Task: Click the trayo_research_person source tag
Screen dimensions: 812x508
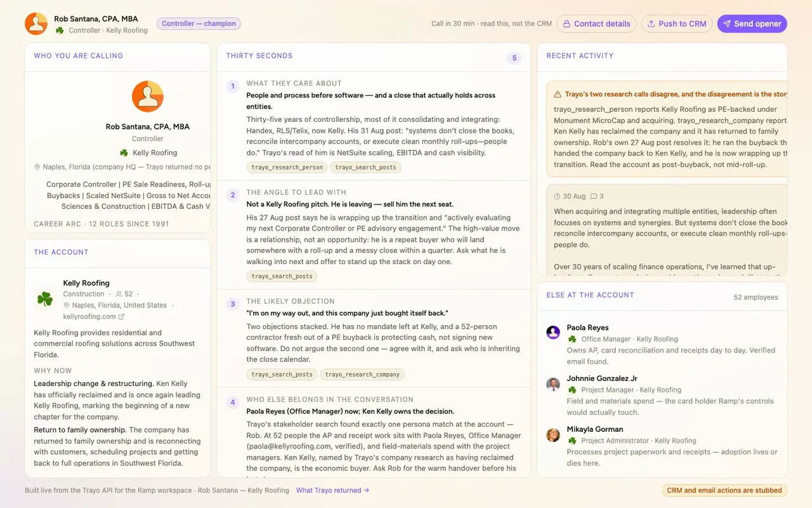Action: [287, 167]
